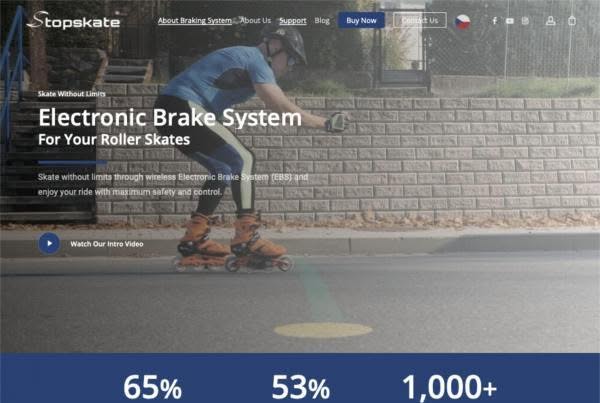
Task: Play the intro video with round play button
Action: (49, 243)
